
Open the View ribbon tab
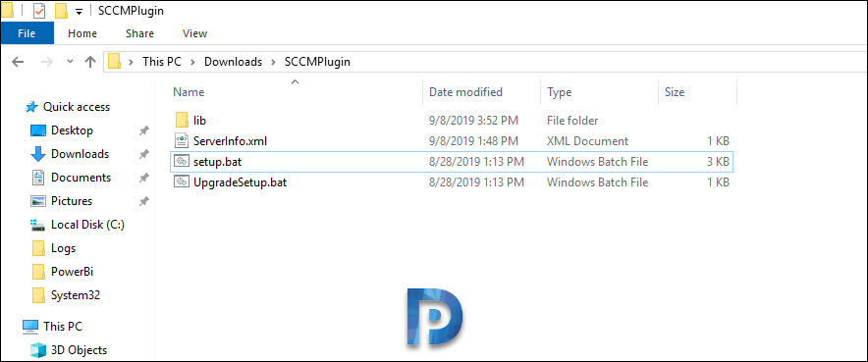pyautogui.click(x=194, y=33)
